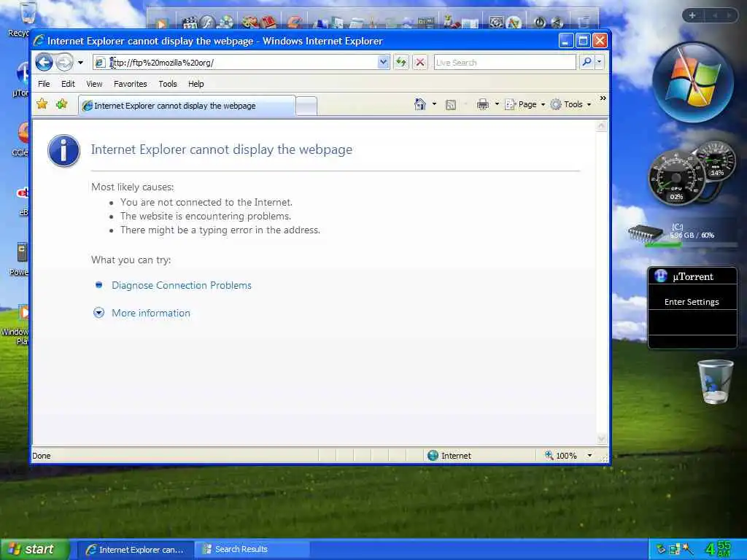
Task: Open the Page command bar menu
Action: [x=525, y=104]
